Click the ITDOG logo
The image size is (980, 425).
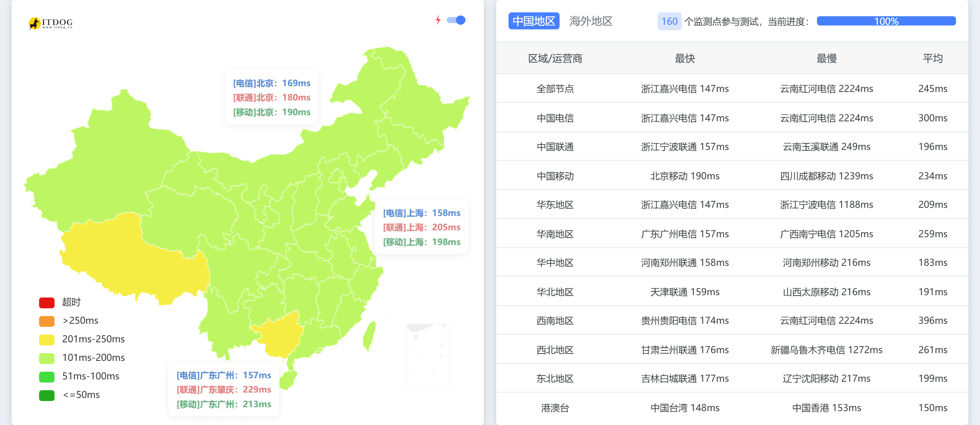click(x=51, y=23)
